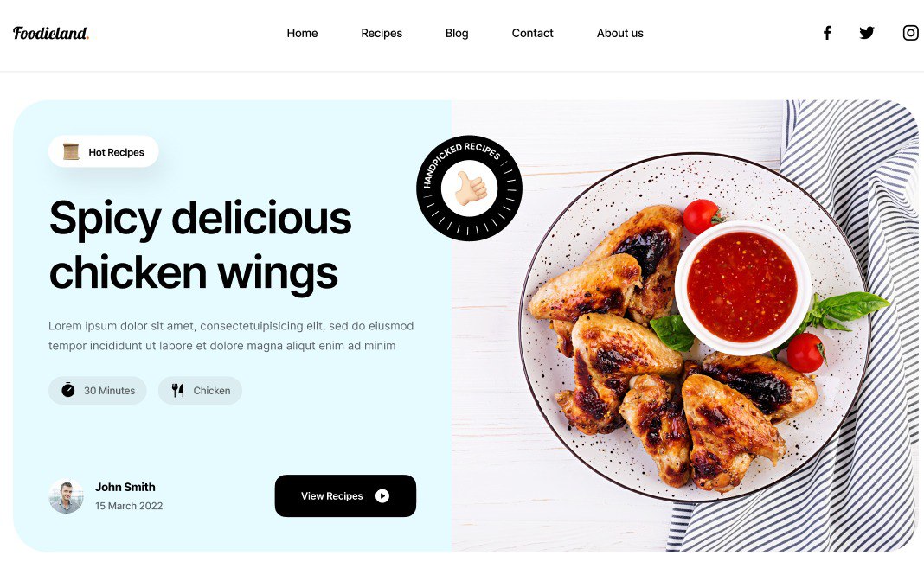The width and height of the screenshot is (924, 562).
Task: Click the thumbs-up Handpicked Recipes badge
Action: [469, 188]
